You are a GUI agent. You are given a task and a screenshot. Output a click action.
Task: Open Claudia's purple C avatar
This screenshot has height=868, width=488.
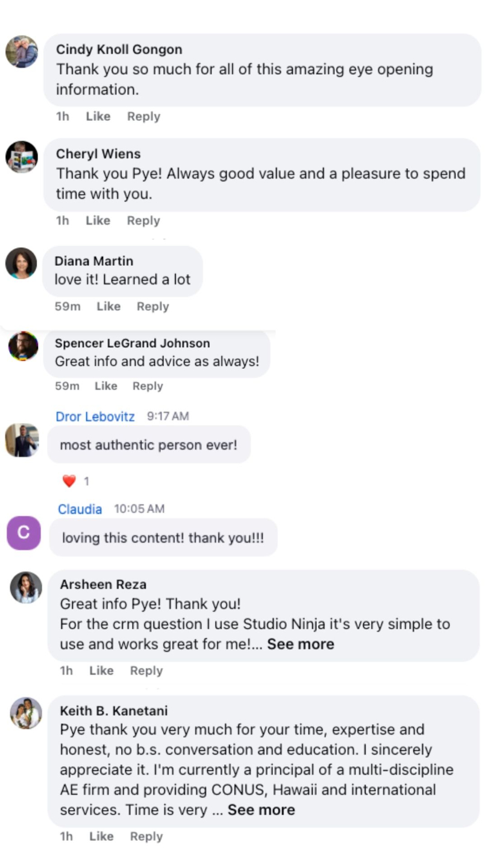point(23,533)
